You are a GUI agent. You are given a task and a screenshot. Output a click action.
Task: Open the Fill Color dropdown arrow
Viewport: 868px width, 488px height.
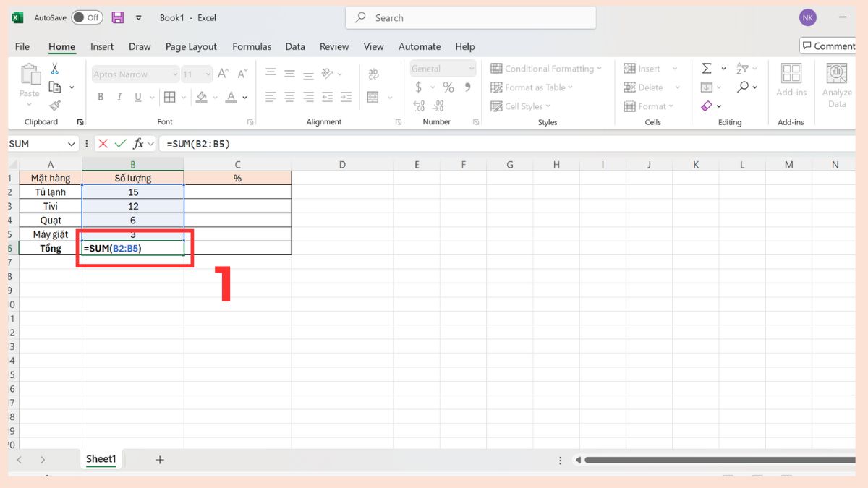coord(215,96)
